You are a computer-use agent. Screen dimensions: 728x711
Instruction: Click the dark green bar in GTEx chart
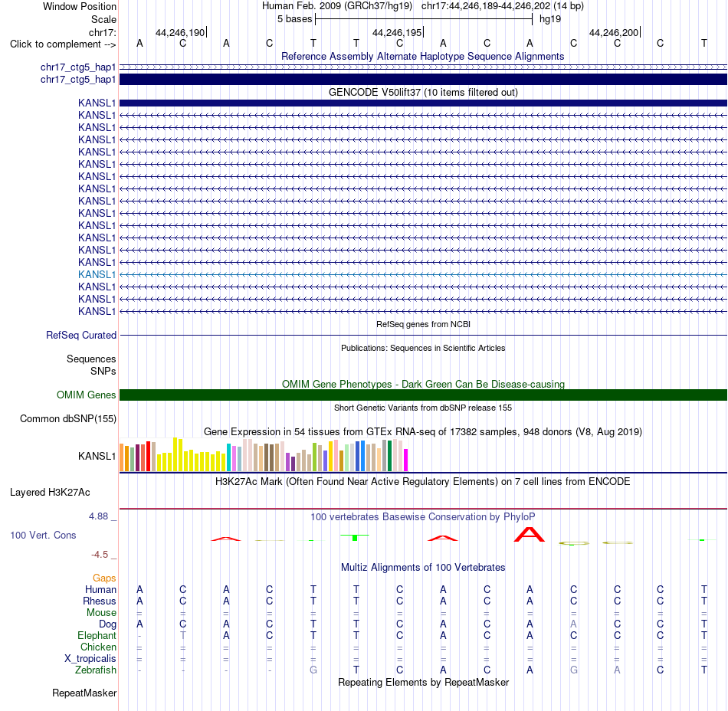(x=389, y=456)
